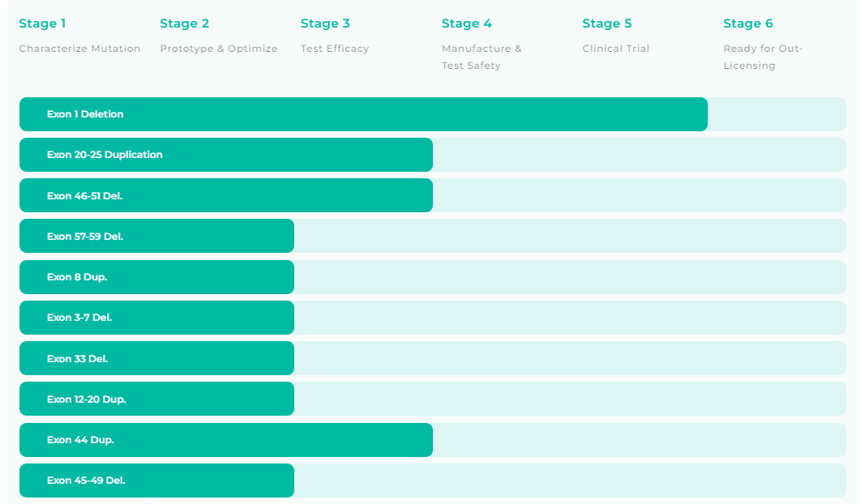Click the Characterize Mutation description text
861x504 pixels.
point(79,49)
